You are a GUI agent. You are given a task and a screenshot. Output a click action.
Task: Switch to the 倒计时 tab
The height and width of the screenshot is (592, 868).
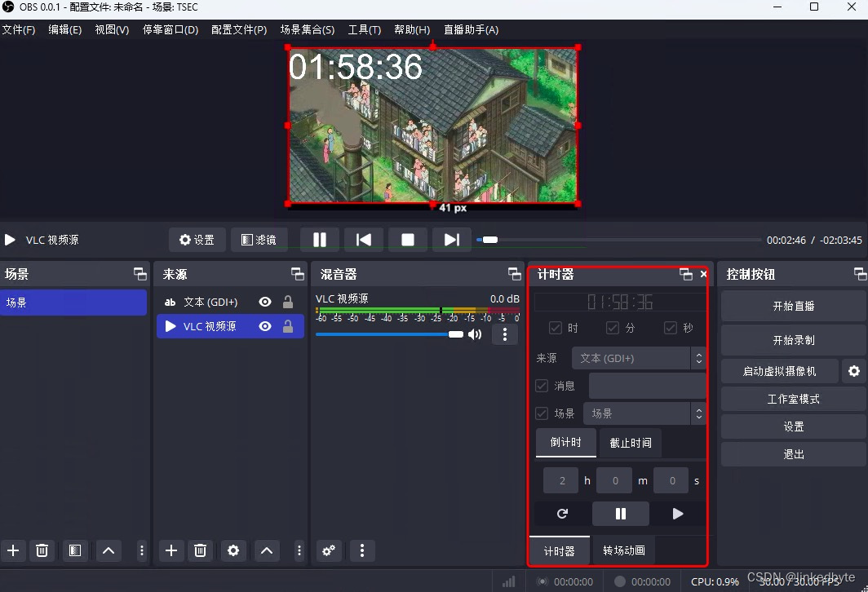coord(566,443)
